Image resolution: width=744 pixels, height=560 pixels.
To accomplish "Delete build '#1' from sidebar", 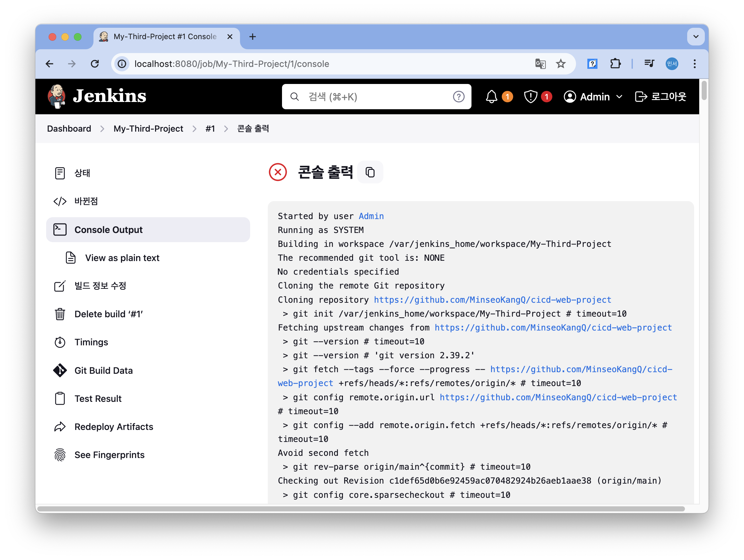I will [109, 314].
